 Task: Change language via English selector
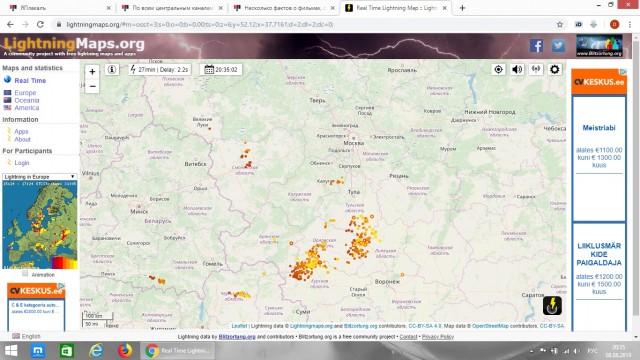tap(27, 336)
